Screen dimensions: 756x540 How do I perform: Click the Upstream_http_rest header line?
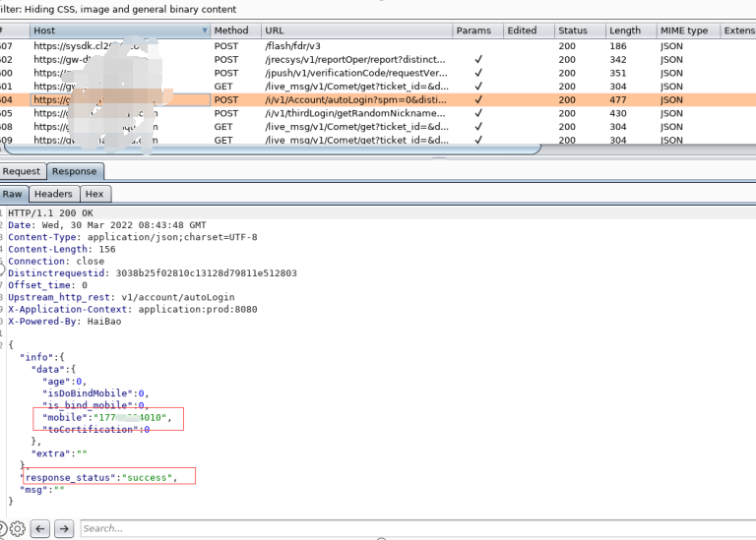[121, 297]
